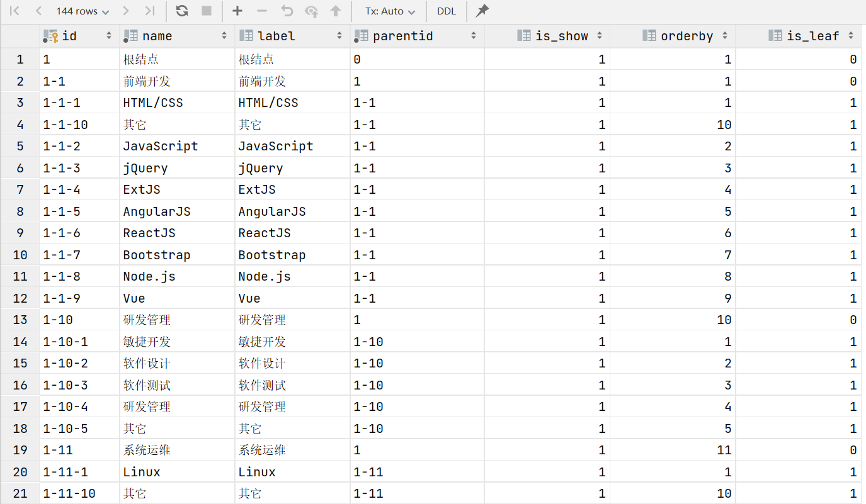The width and height of the screenshot is (866, 504).
Task: Select row number 13 header
Action: pyautogui.click(x=20, y=320)
